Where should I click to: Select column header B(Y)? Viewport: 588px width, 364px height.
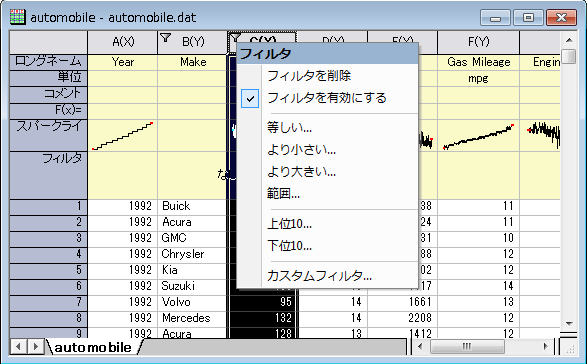tap(193, 42)
